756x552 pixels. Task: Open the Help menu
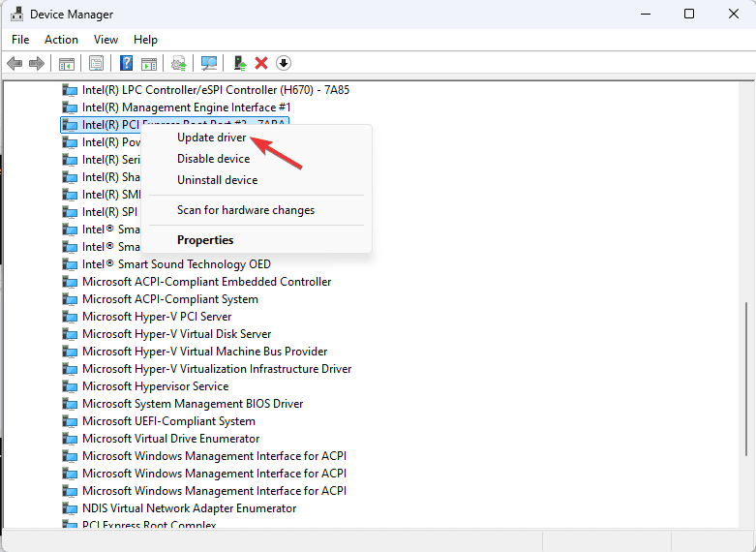coord(145,40)
